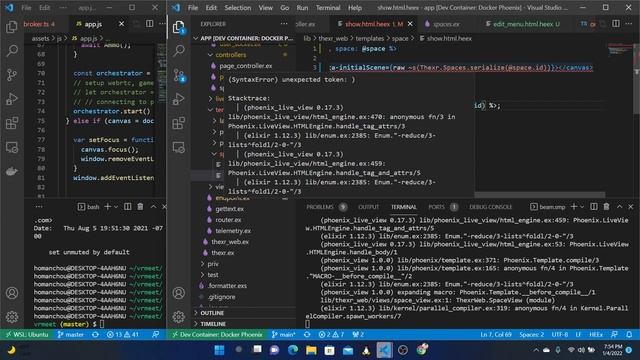Open Run and Debug in right window
The height and width of the screenshot is (360, 640).
[x=179, y=99]
